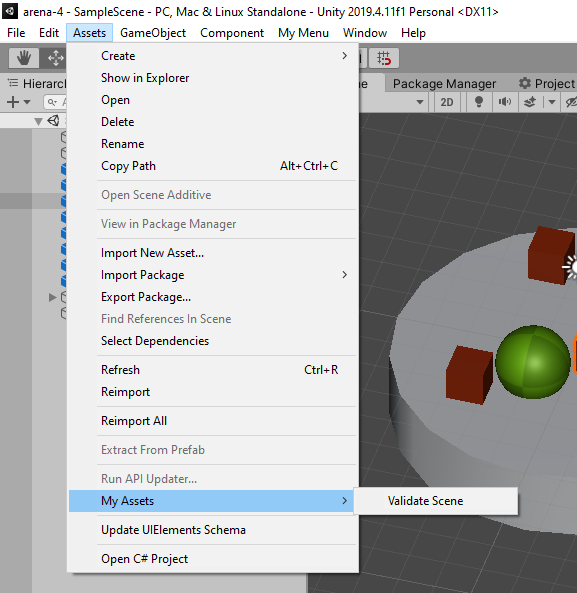This screenshot has width=577, height=593.
Task: Open the GameObject menu
Action: [x=153, y=33]
